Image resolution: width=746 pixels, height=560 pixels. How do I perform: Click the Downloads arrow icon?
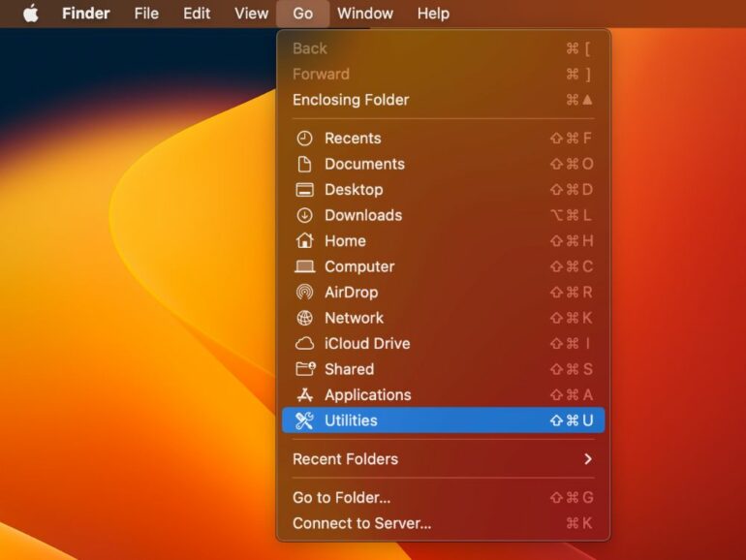[x=304, y=215]
